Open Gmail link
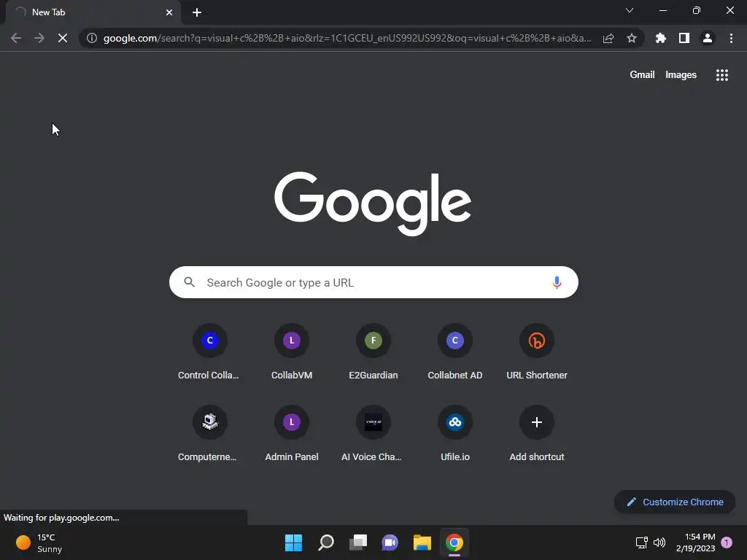Screen dimensions: 747x560 tap(642, 75)
